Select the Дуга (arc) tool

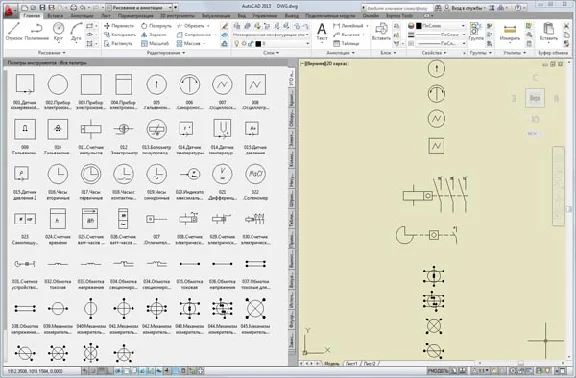[x=76, y=31]
